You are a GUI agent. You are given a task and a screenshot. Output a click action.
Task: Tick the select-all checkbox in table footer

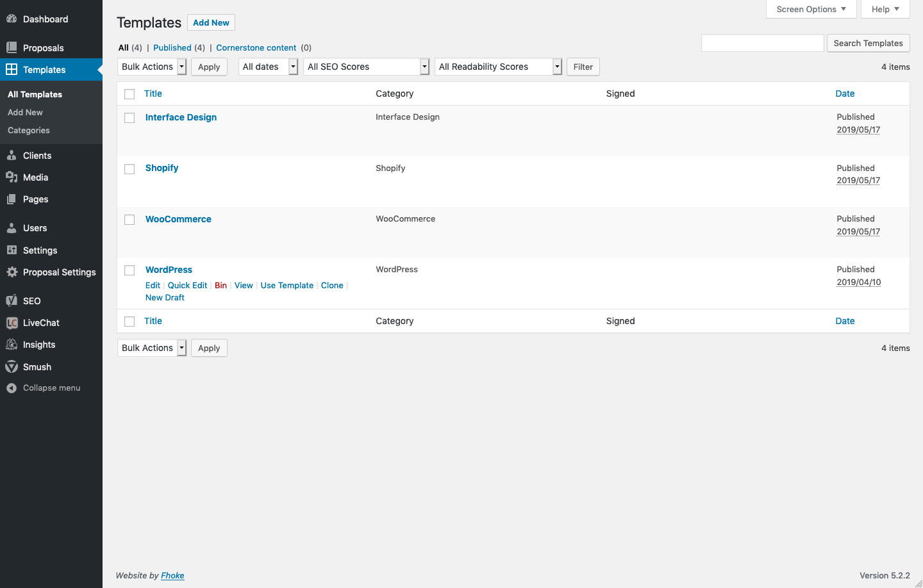tap(129, 322)
